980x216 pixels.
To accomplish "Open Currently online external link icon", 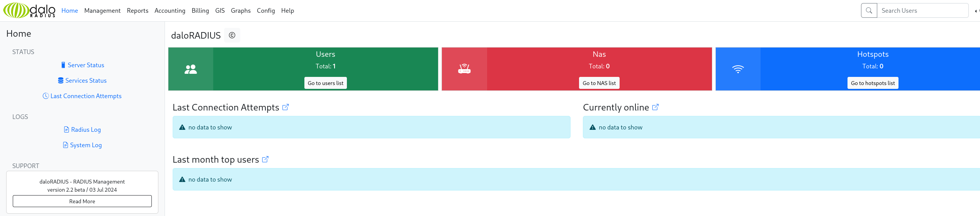I will tap(656, 107).
